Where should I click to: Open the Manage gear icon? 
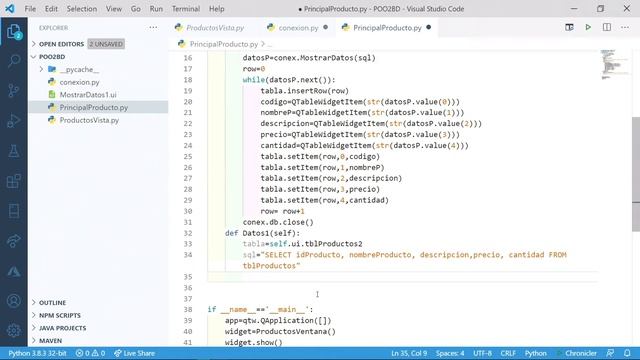tap(13, 330)
